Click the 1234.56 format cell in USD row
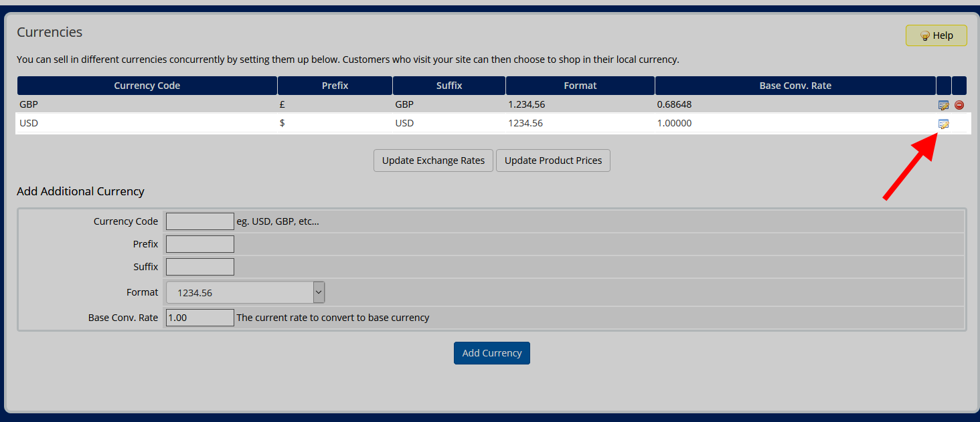 coord(525,123)
